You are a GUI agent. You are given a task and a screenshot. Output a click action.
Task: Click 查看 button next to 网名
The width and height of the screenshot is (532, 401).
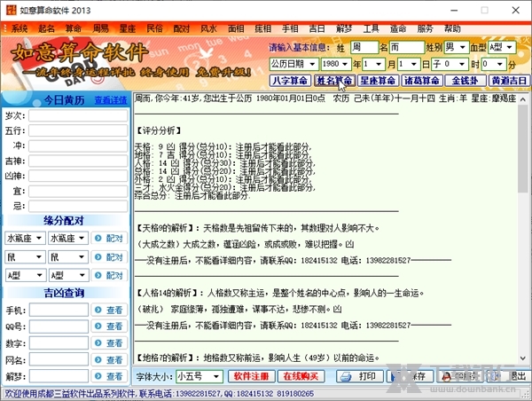[109, 359]
